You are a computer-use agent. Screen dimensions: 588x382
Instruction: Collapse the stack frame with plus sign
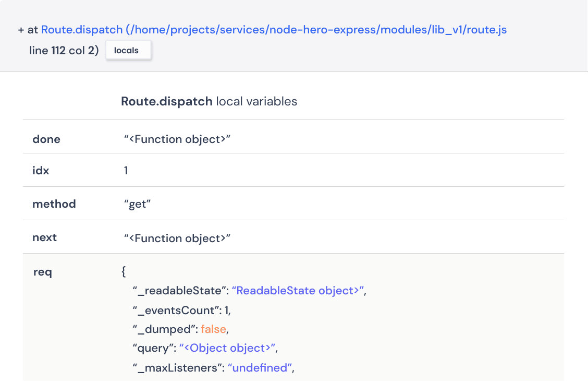pyautogui.click(x=21, y=30)
